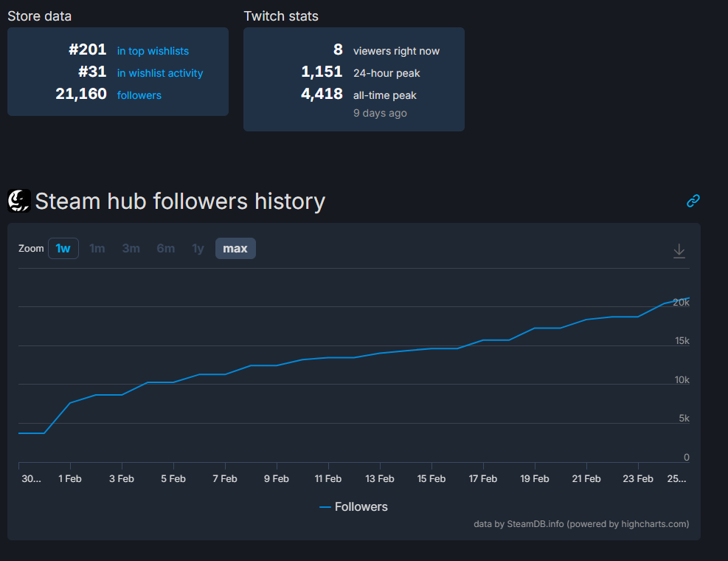The image size is (728, 561).
Task: Click the '9 days ago' text
Action: (381, 113)
